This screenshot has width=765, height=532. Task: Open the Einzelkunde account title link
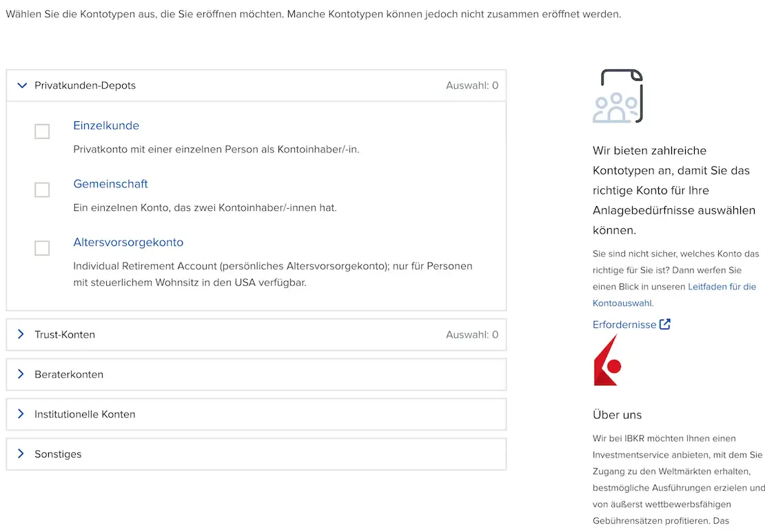pos(106,125)
